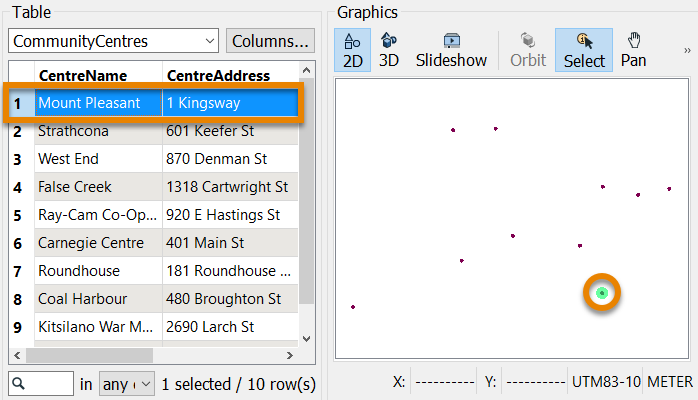Click the 2690 Larch St cell
Viewport: 698px width, 400px height.
pos(230,327)
